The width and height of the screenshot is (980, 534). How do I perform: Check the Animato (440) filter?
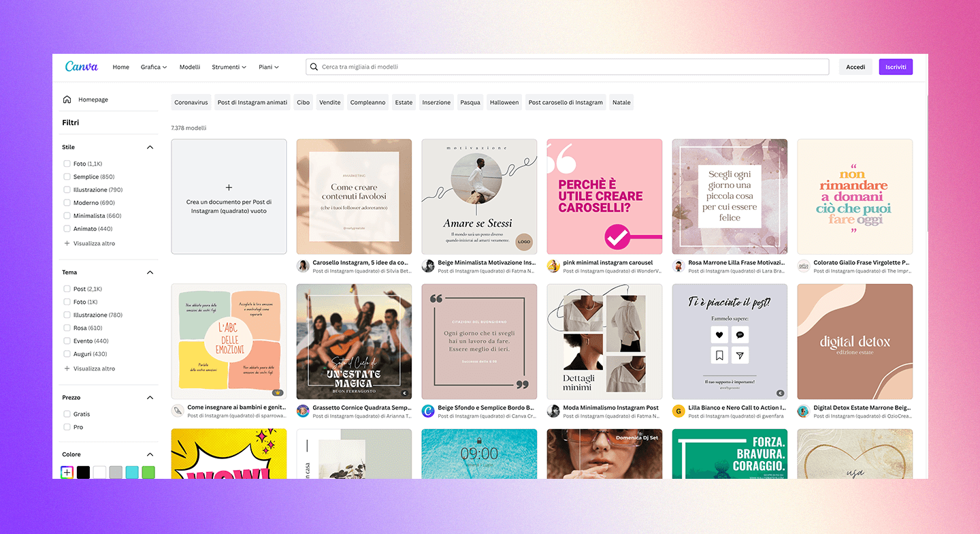(67, 228)
